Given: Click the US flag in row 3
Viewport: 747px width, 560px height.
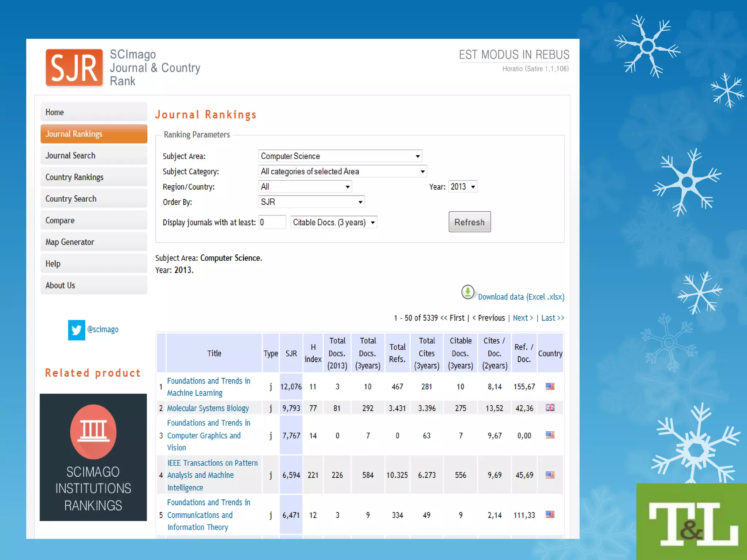Looking at the screenshot, I should coord(550,435).
